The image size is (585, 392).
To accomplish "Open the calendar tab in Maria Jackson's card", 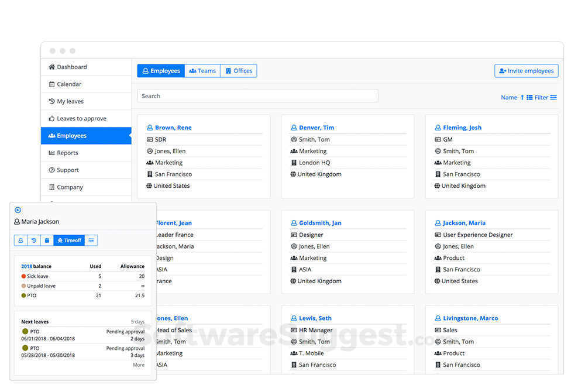I will click(47, 240).
